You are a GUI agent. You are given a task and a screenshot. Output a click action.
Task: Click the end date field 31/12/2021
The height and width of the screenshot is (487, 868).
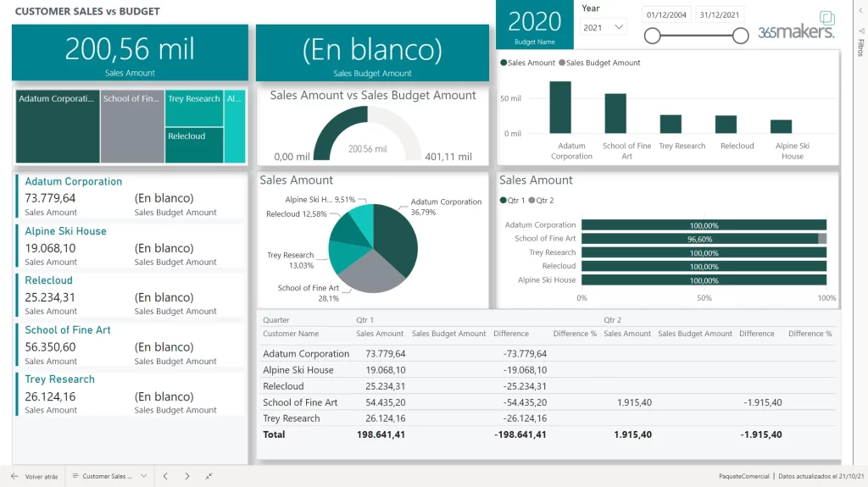[719, 14]
